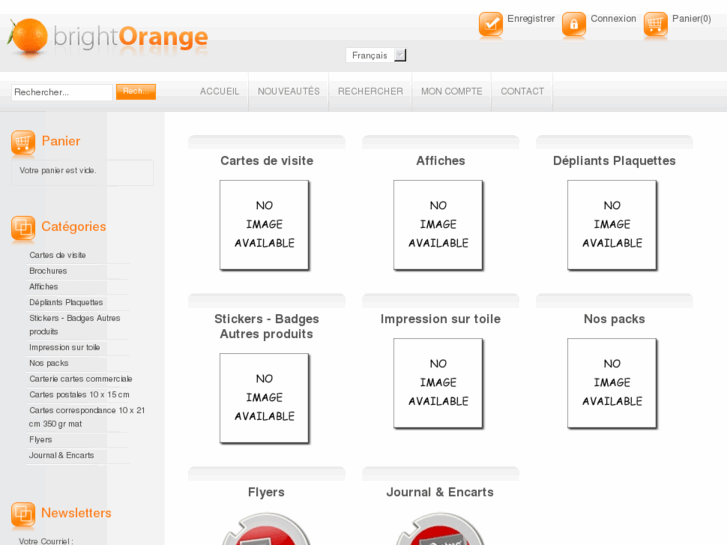Click the Enregistrer link

531,19
